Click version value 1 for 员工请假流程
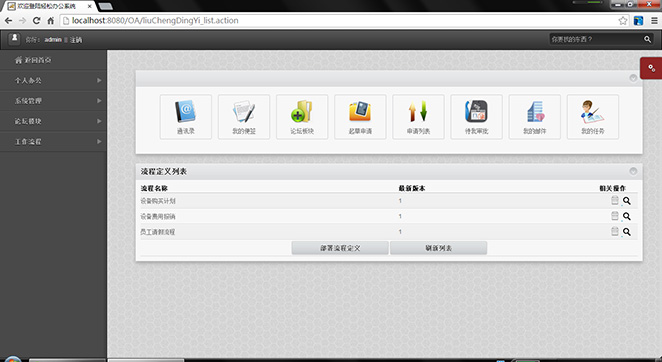 (x=400, y=231)
